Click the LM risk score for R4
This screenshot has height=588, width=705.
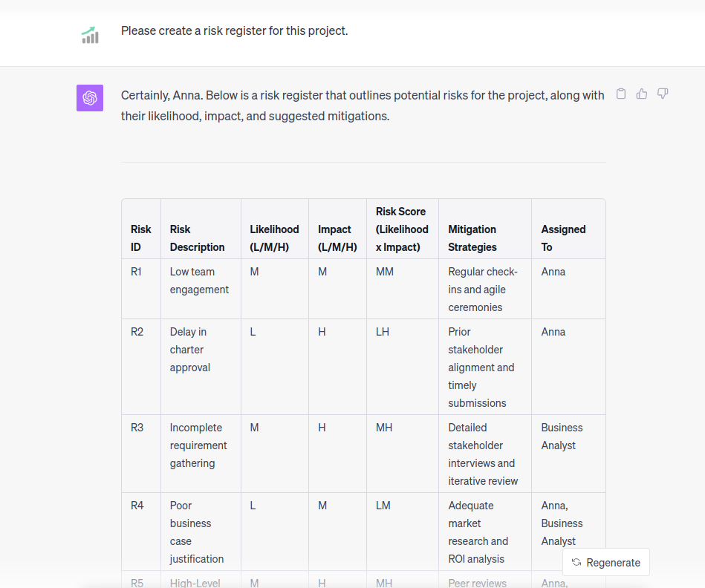click(x=383, y=506)
